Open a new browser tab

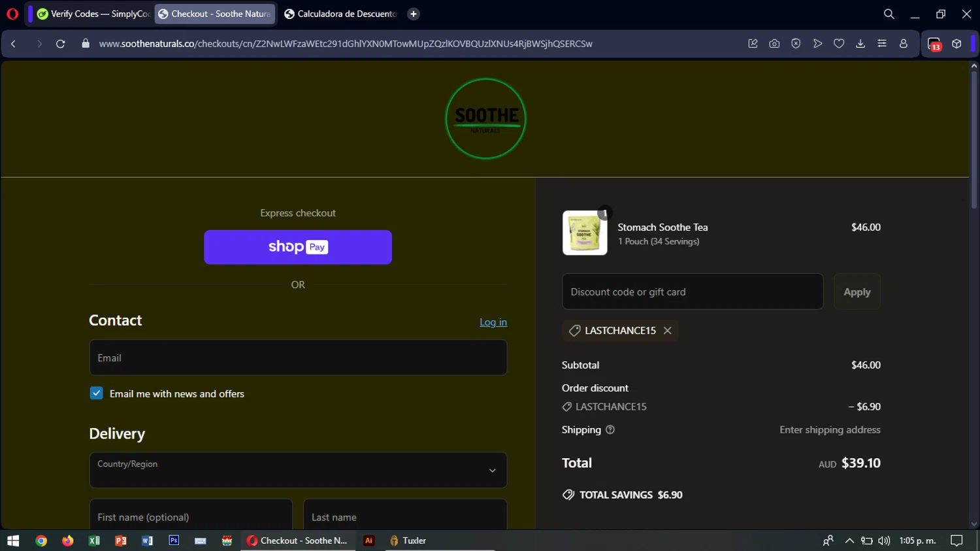point(414,14)
